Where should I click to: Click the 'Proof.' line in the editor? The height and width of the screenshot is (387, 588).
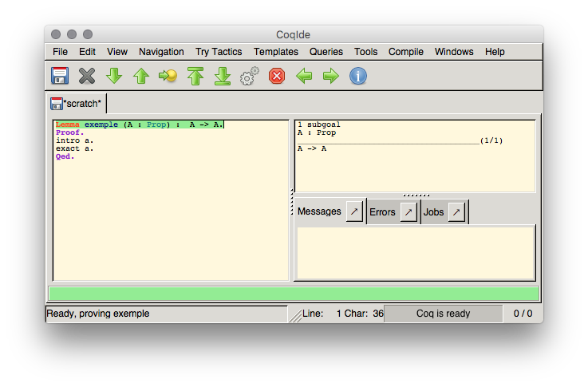69,132
